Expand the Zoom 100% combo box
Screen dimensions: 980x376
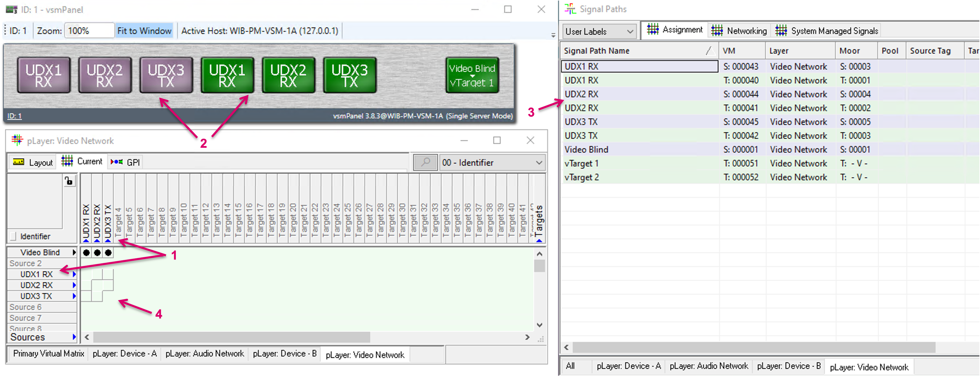pyautogui.click(x=89, y=31)
